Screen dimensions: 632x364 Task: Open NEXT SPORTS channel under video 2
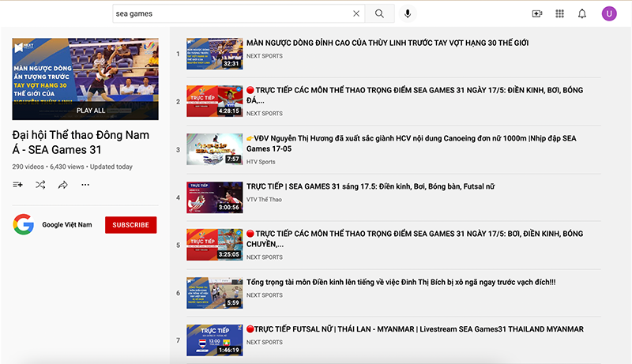coord(265,114)
